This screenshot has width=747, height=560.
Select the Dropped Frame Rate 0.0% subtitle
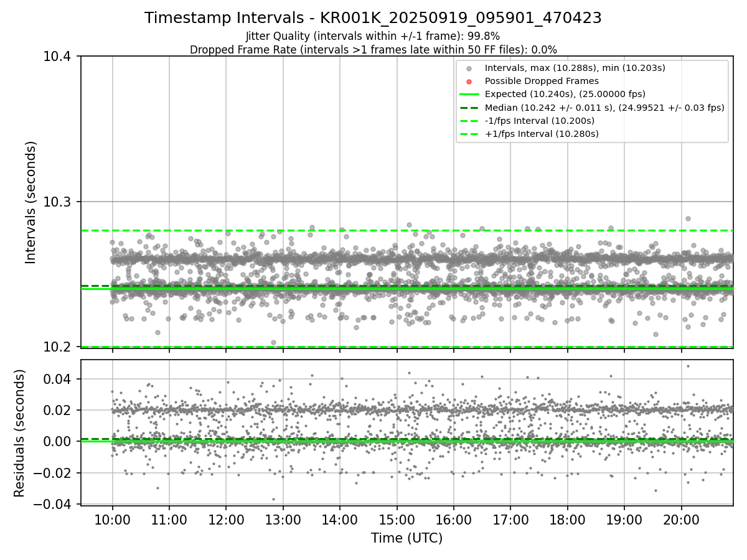pos(373,49)
